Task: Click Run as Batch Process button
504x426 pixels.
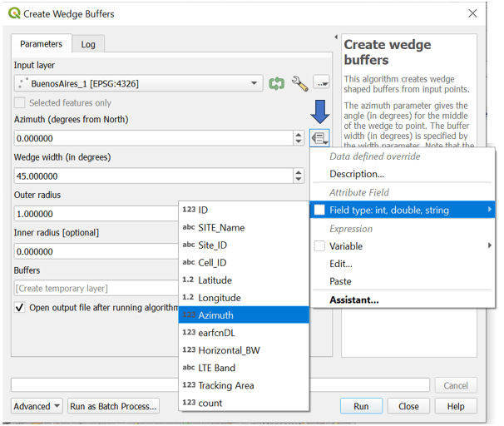Action: tap(113, 407)
